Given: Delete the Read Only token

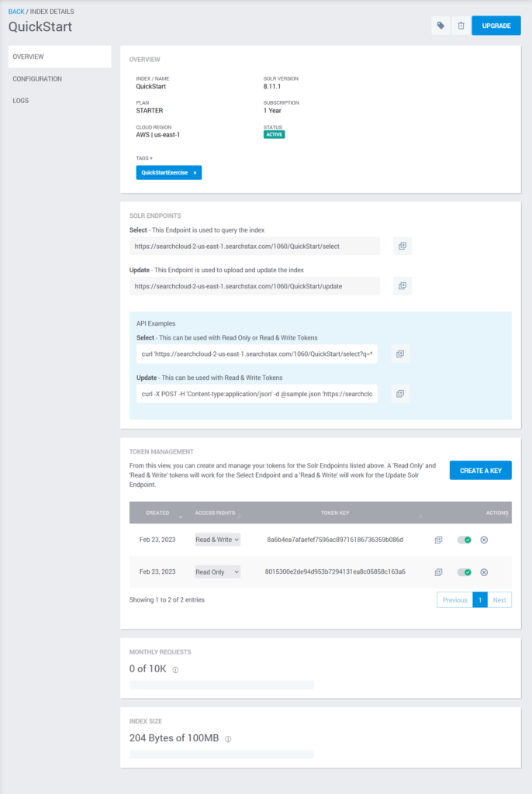Looking at the screenshot, I should [x=484, y=572].
